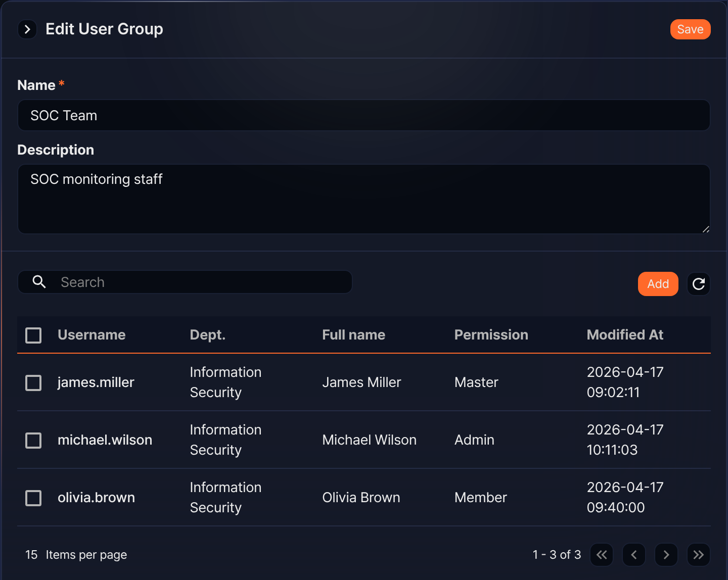Tick the olivia.brown row checkbox

[33, 498]
